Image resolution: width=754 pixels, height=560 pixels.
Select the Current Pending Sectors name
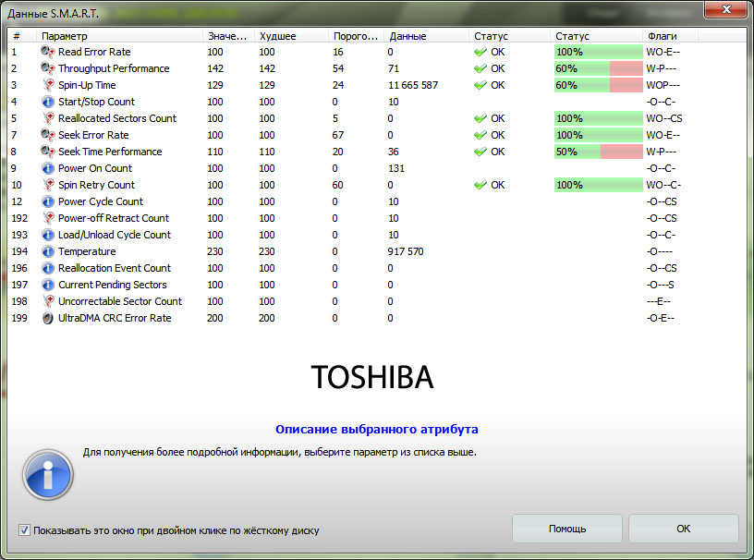click(x=113, y=285)
